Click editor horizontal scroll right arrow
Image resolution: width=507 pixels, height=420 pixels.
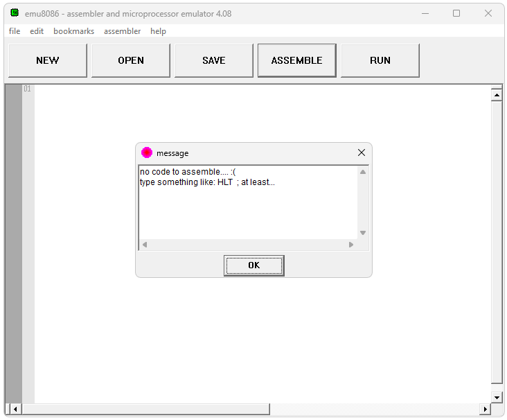tap(485, 409)
